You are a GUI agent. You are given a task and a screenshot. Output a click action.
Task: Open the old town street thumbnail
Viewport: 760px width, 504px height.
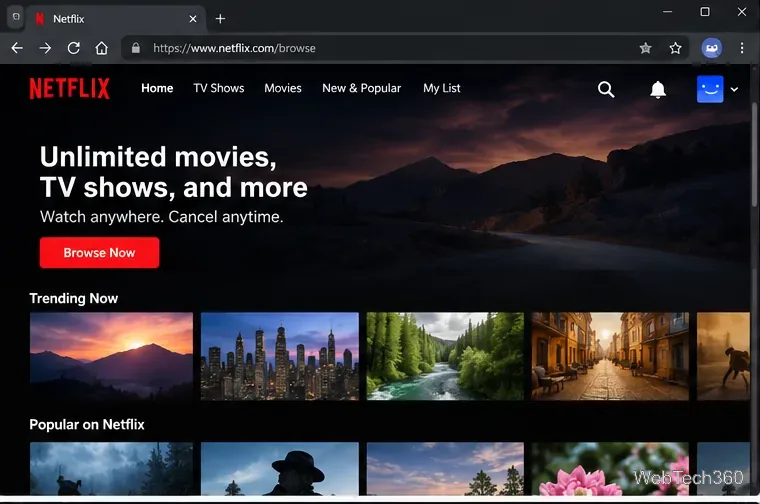[610, 356]
